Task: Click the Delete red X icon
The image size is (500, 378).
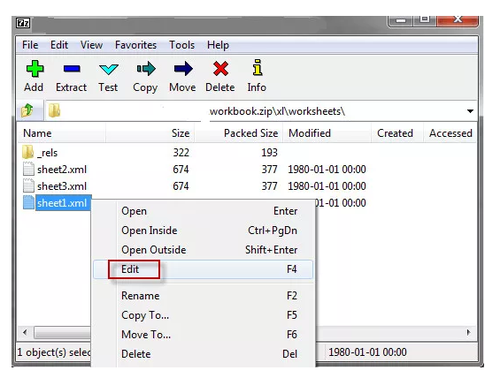Action: click(221, 69)
